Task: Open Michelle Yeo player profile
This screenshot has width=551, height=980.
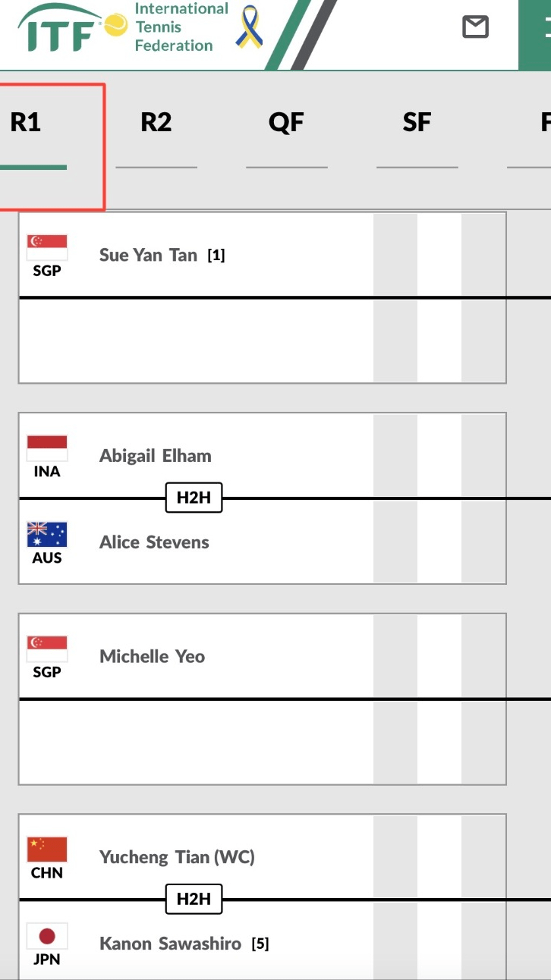Action: (x=152, y=656)
